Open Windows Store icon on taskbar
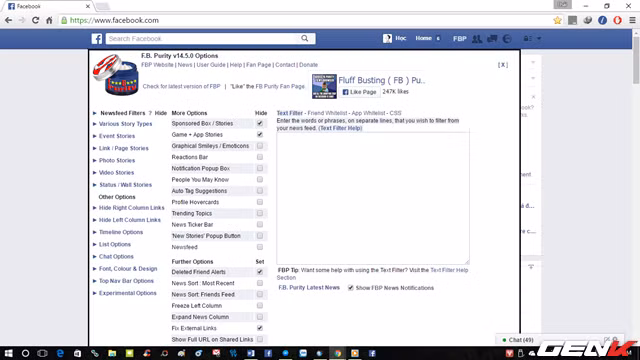Image resolution: width=640 pixels, height=360 pixels. pos(77,353)
